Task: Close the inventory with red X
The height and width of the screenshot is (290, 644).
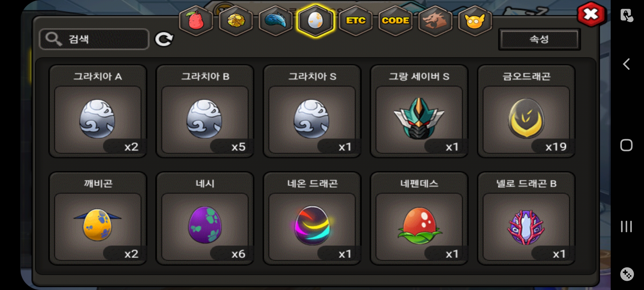Action: pos(591,15)
